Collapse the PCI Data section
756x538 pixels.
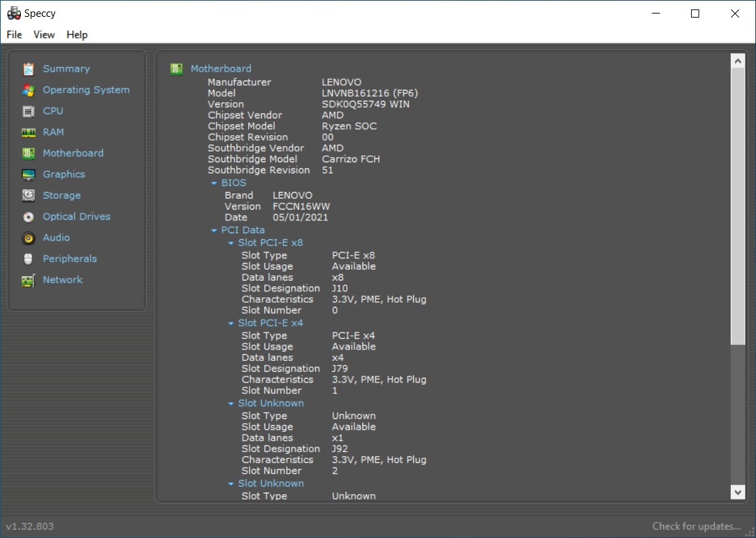pos(214,230)
